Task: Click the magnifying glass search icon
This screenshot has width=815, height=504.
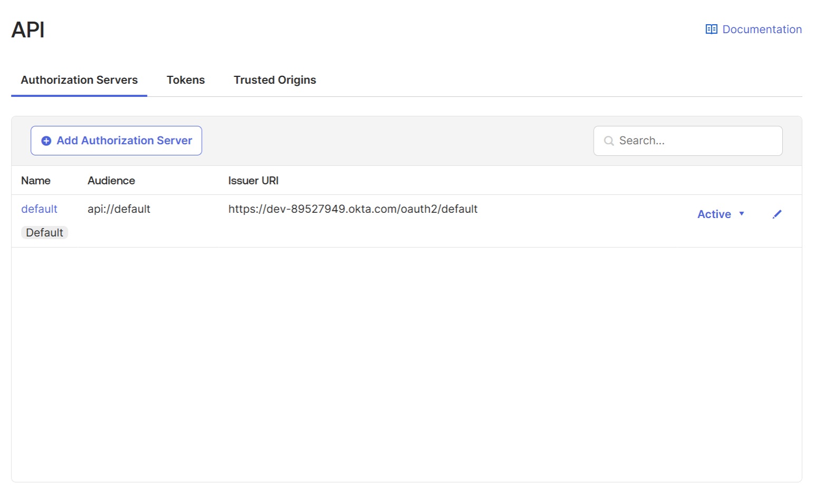Action: 609,141
